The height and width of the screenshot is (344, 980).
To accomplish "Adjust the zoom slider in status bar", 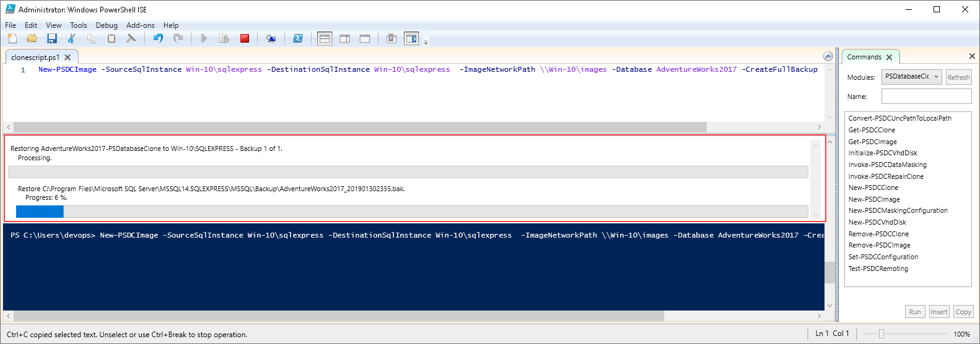I will coord(882,334).
